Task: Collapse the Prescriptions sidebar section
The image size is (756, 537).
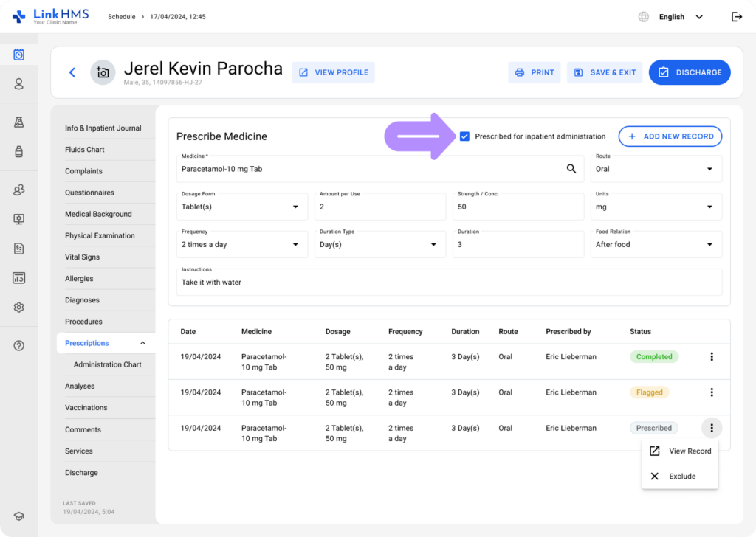Action: pos(142,343)
